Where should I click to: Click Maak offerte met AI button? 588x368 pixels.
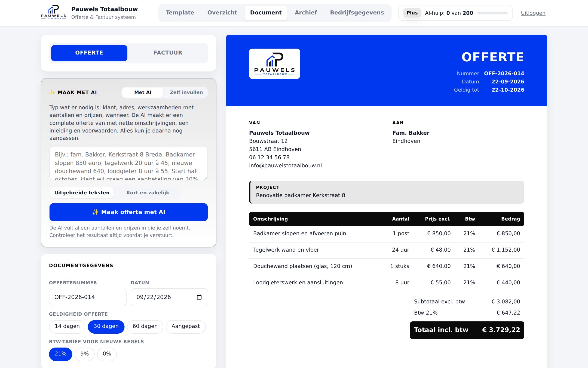pyautogui.click(x=128, y=212)
